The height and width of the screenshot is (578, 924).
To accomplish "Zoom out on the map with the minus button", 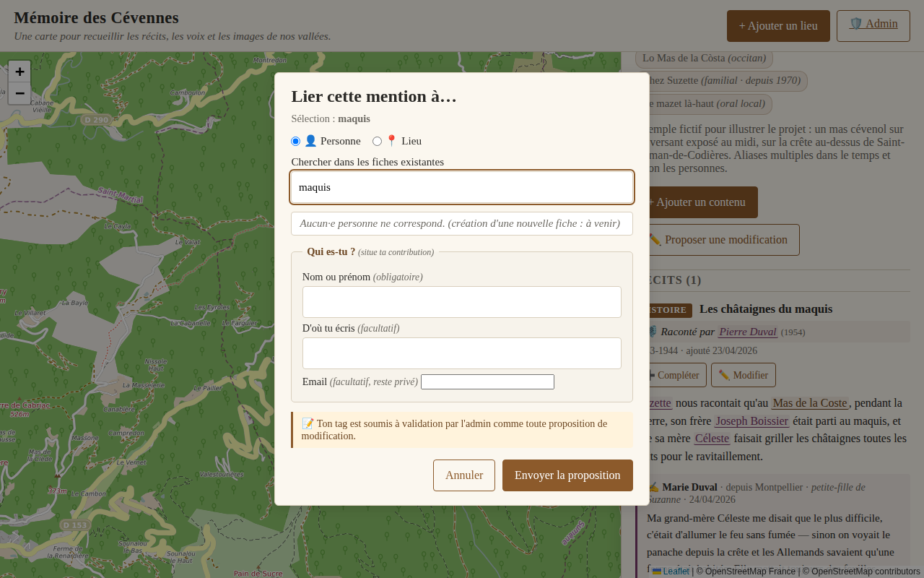I will tap(19, 93).
